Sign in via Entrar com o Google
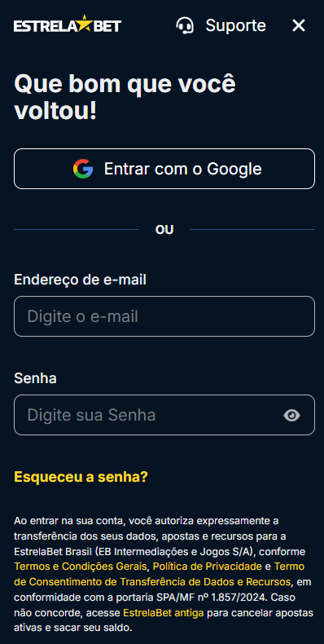 click(164, 169)
